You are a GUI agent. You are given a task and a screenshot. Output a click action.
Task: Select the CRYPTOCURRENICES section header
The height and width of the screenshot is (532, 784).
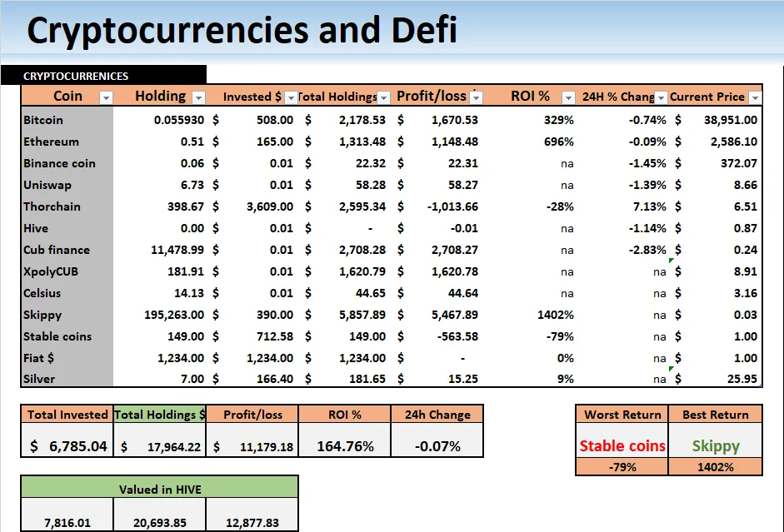tap(104, 76)
